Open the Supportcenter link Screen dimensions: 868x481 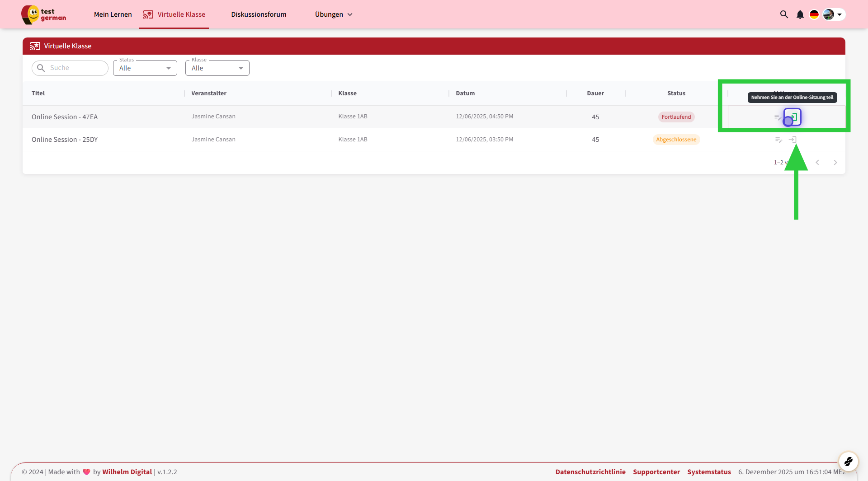pyautogui.click(x=656, y=472)
